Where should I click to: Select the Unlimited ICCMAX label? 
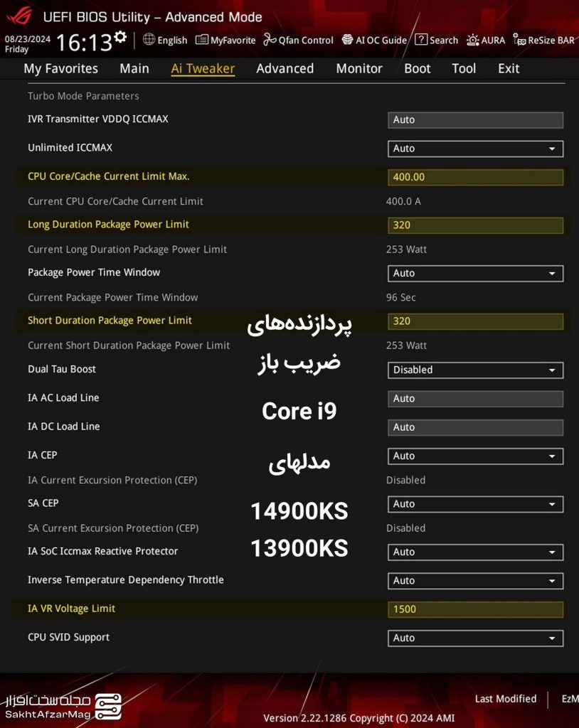point(70,148)
